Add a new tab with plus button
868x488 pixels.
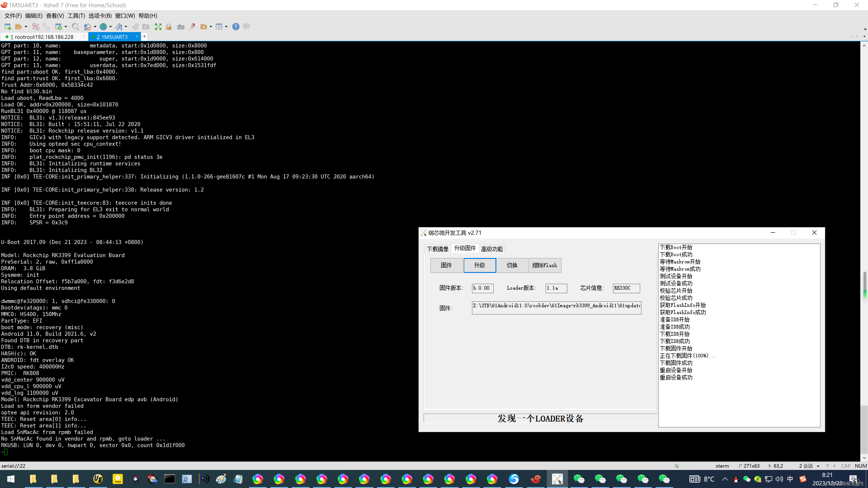click(145, 36)
